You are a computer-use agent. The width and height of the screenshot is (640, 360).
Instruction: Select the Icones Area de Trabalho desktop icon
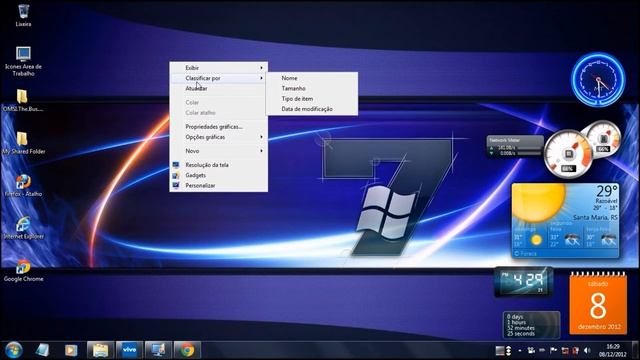[23, 61]
